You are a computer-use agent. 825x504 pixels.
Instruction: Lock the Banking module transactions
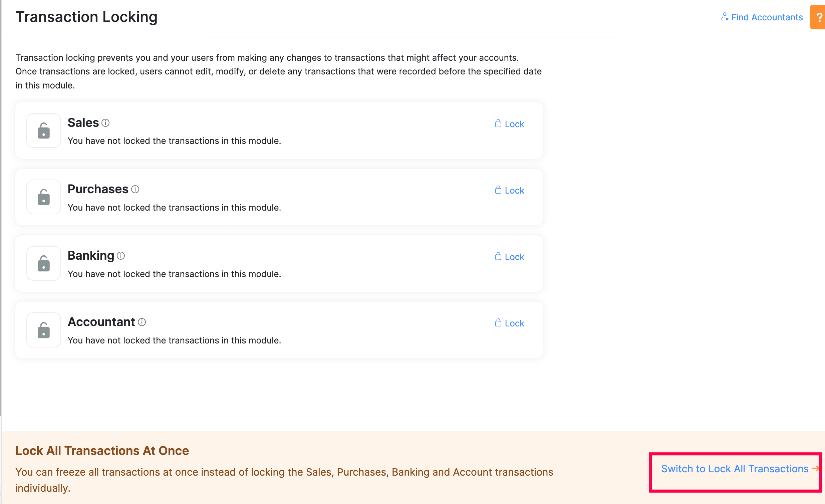click(x=510, y=257)
